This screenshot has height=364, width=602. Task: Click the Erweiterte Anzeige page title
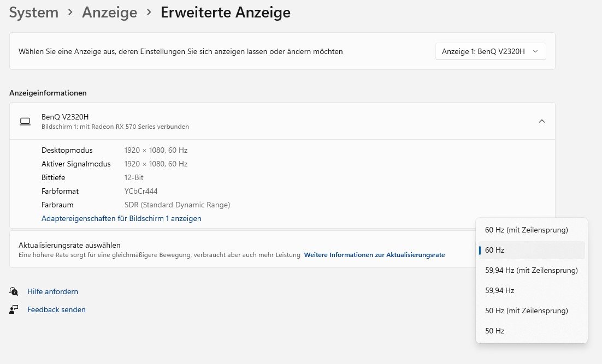(x=226, y=12)
